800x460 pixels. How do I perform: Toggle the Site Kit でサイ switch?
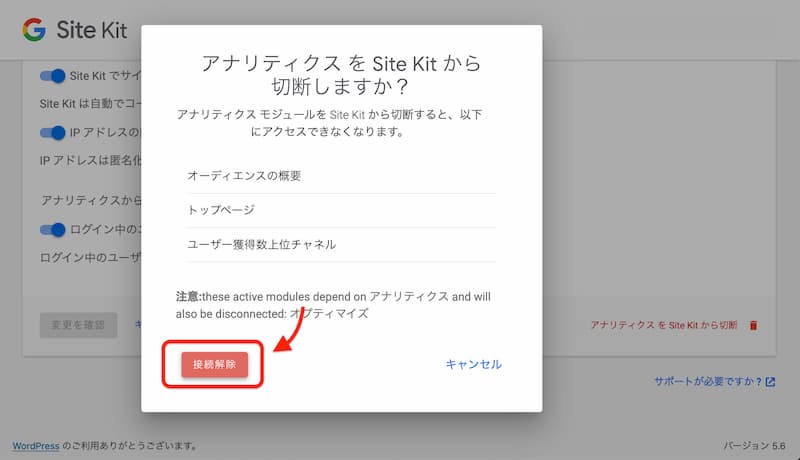pyautogui.click(x=53, y=76)
